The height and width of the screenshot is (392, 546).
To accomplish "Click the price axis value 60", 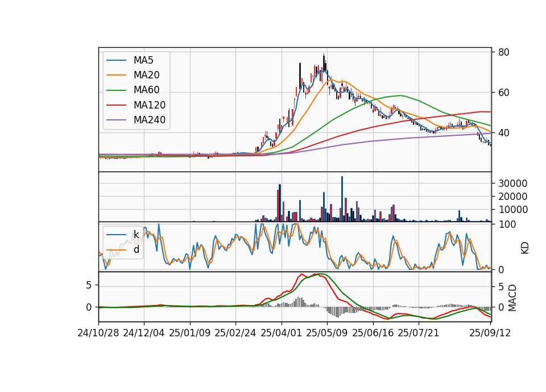I will [x=504, y=93].
